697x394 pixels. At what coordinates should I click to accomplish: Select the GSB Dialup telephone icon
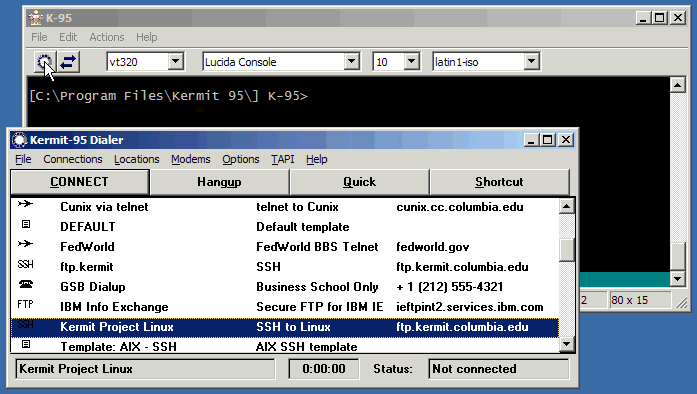point(26,284)
